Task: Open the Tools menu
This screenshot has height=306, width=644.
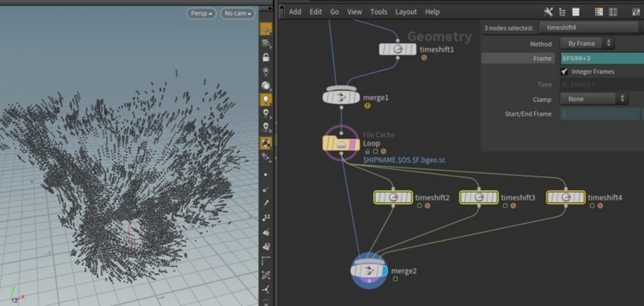Action: pyautogui.click(x=378, y=12)
